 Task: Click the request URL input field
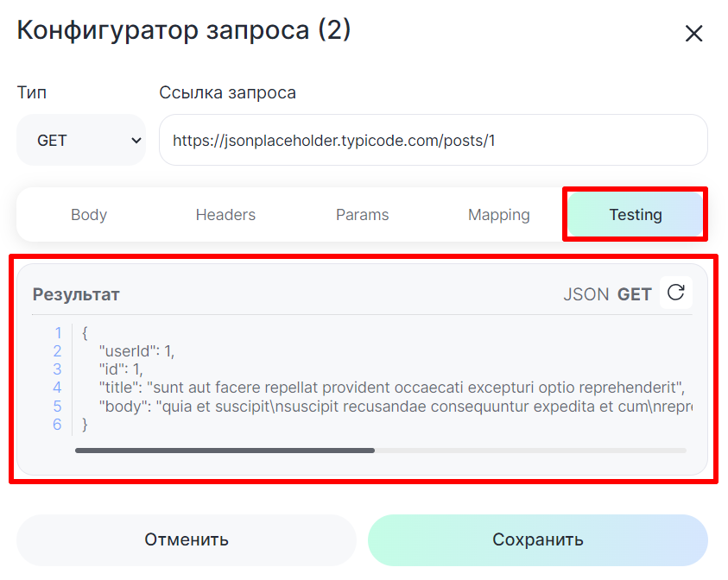tap(433, 140)
